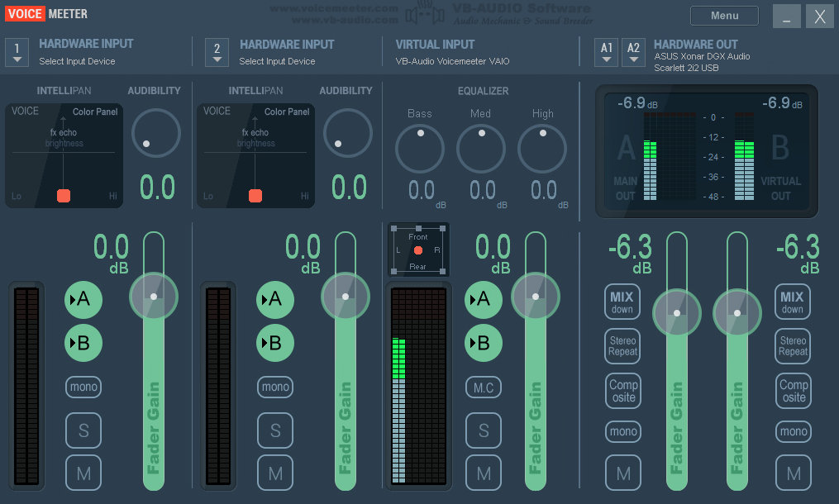Toggle bus A routing on Hardware Input 1
The image size is (839, 504).
[83, 299]
